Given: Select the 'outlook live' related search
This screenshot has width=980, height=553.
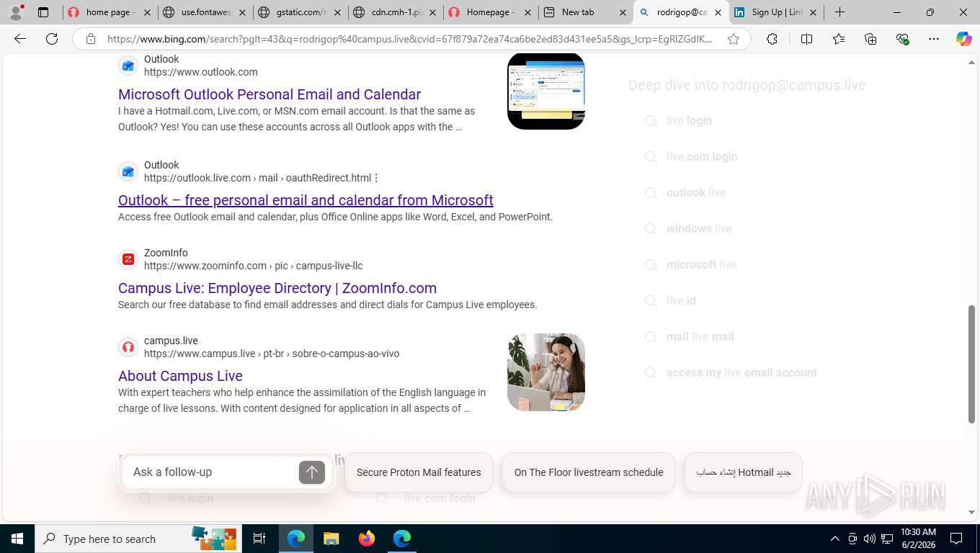Looking at the screenshot, I should click(696, 193).
